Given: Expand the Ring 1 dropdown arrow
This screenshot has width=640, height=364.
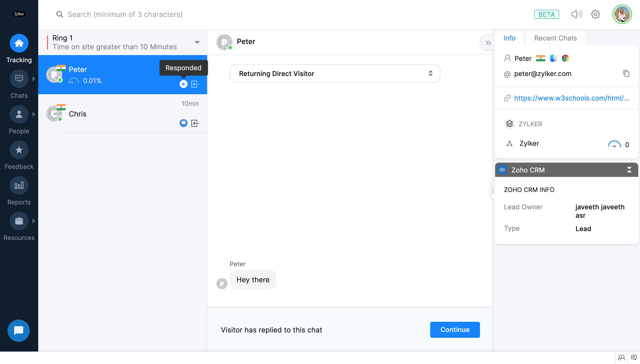Looking at the screenshot, I should tap(197, 42).
